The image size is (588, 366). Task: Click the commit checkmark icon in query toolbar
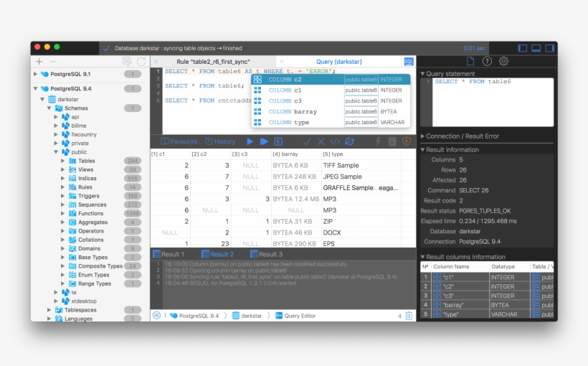tap(307, 142)
